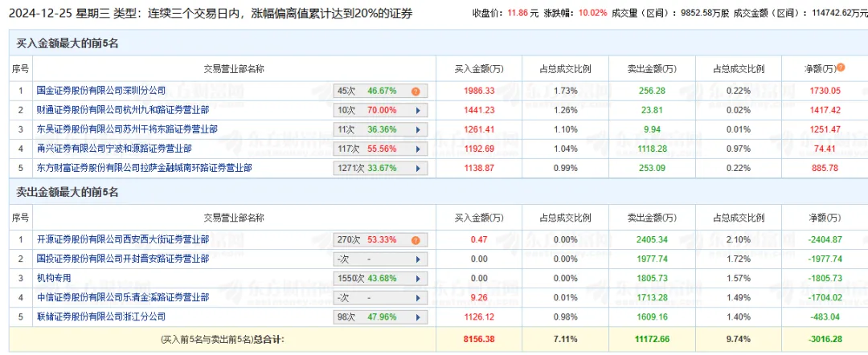Click the orange help icon beside 净额(万) header
The image size is (868, 355).
click(841, 68)
